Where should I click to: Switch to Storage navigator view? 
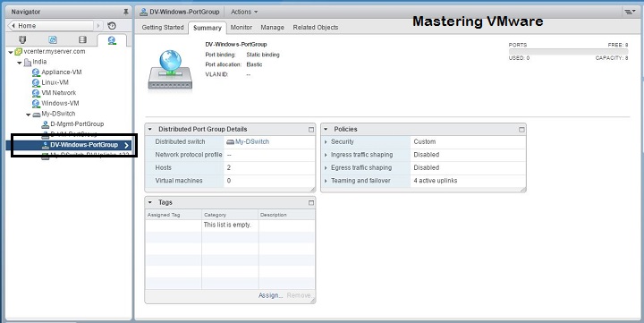pos(82,40)
